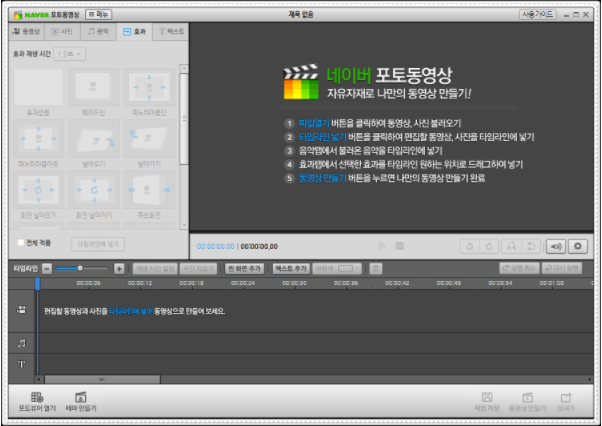
Task: Click the timeline zoom slider handle
Action: pyautogui.click(x=80, y=268)
